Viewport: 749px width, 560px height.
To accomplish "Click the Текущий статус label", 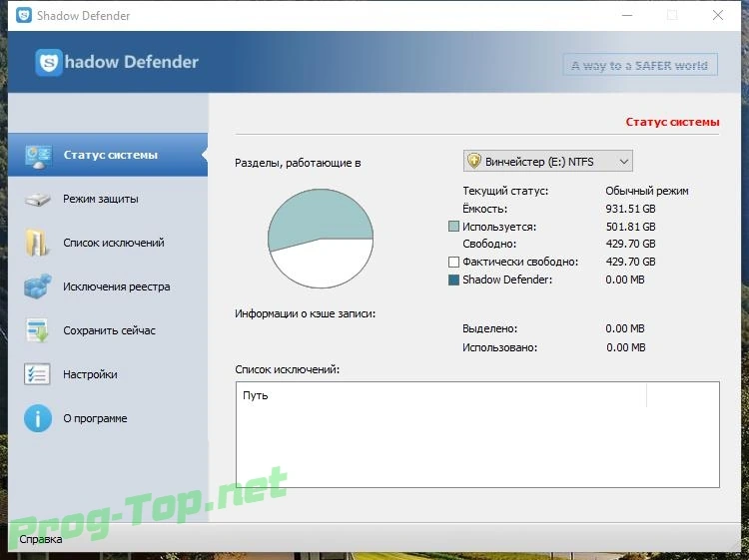I will (x=505, y=191).
